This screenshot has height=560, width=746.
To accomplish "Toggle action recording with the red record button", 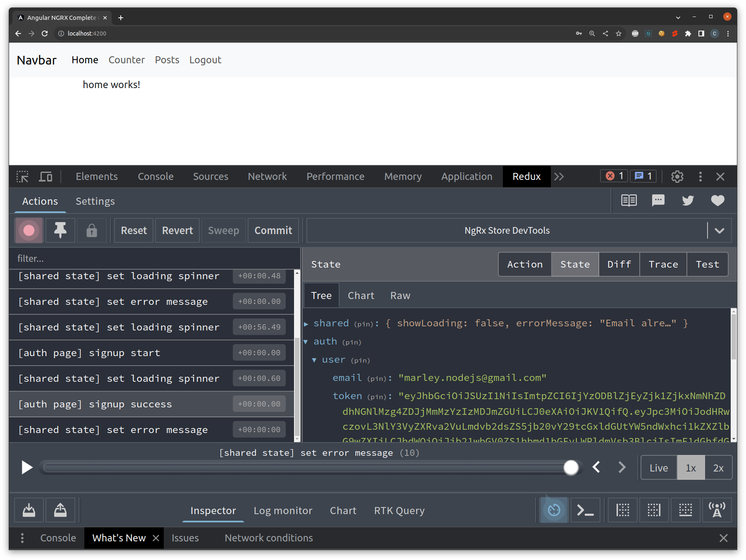I will pos(29,230).
